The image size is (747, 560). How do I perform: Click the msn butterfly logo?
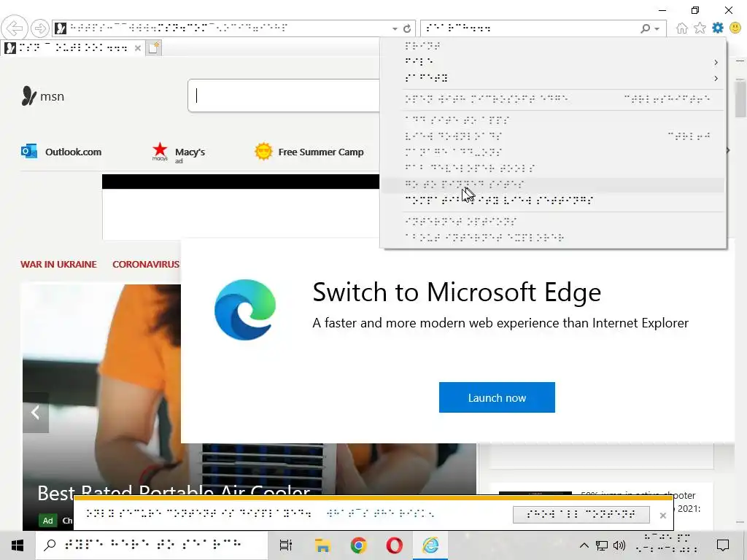tap(28, 96)
